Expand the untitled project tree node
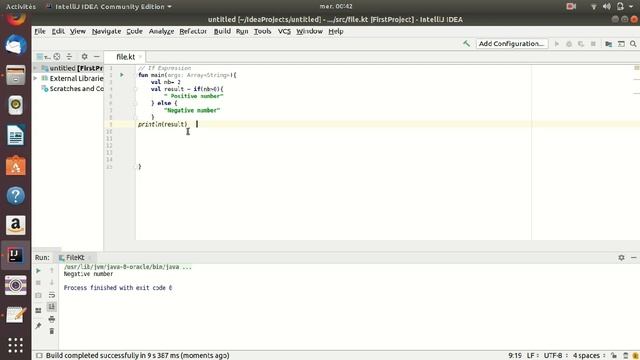Viewport: 640px width, 360px height. point(36,68)
